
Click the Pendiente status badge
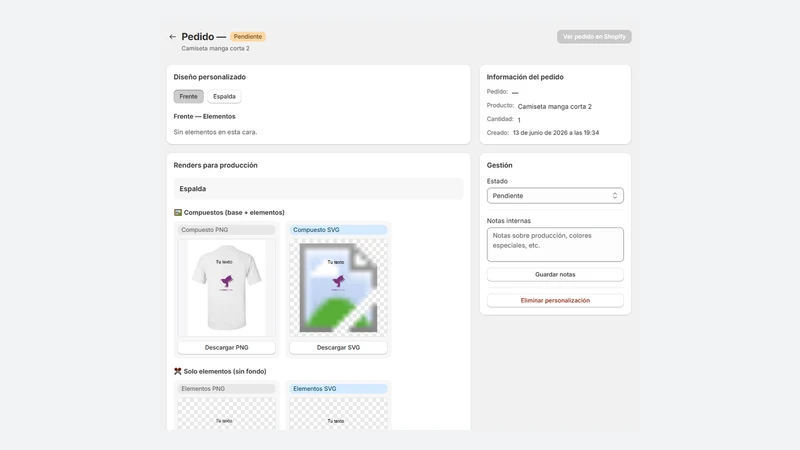pyautogui.click(x=248, y=37)
